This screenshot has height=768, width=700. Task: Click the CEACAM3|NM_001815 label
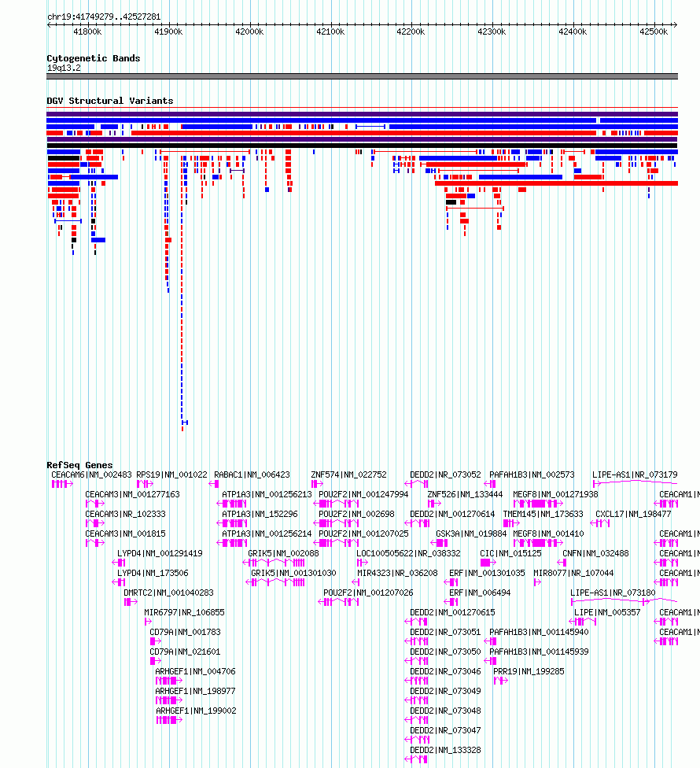[125, 534]
